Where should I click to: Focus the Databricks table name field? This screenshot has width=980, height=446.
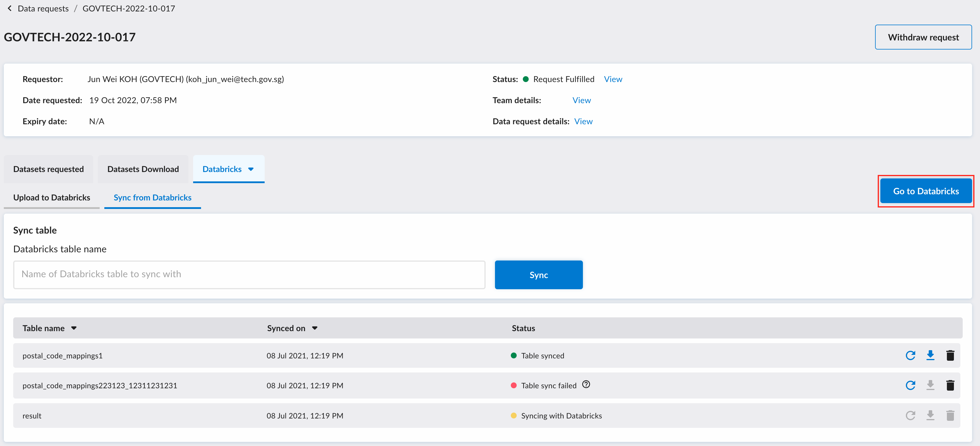[x=249, y=274]
